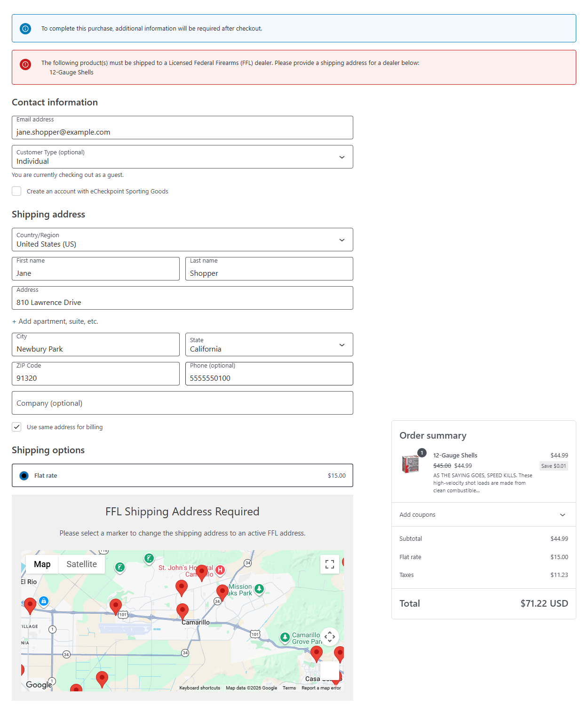
Task: Click the Company (optional) field
Action: pyautogui.click(x=183, y=403)
